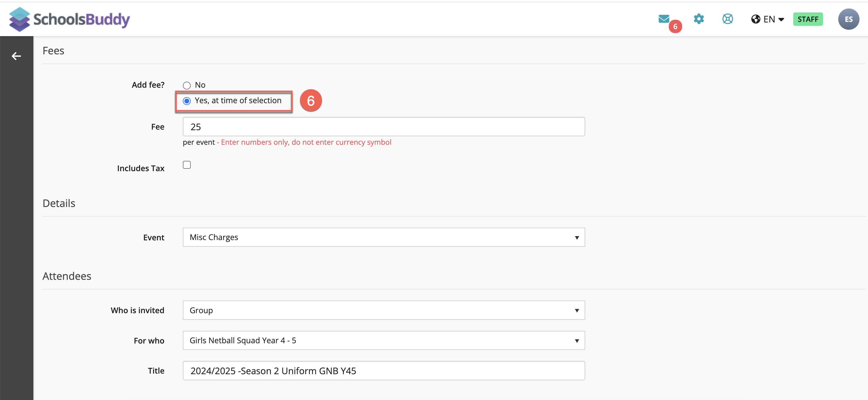Click the Fee amount input field
The height and width of the screenshot is (400, 868).
pyautogui.click(x=384, y=127)
